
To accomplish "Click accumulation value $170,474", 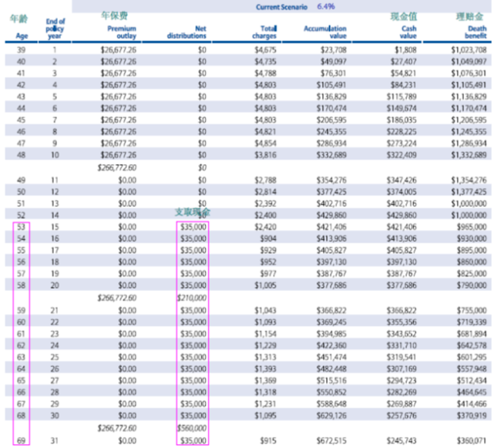I will (332, 108).
